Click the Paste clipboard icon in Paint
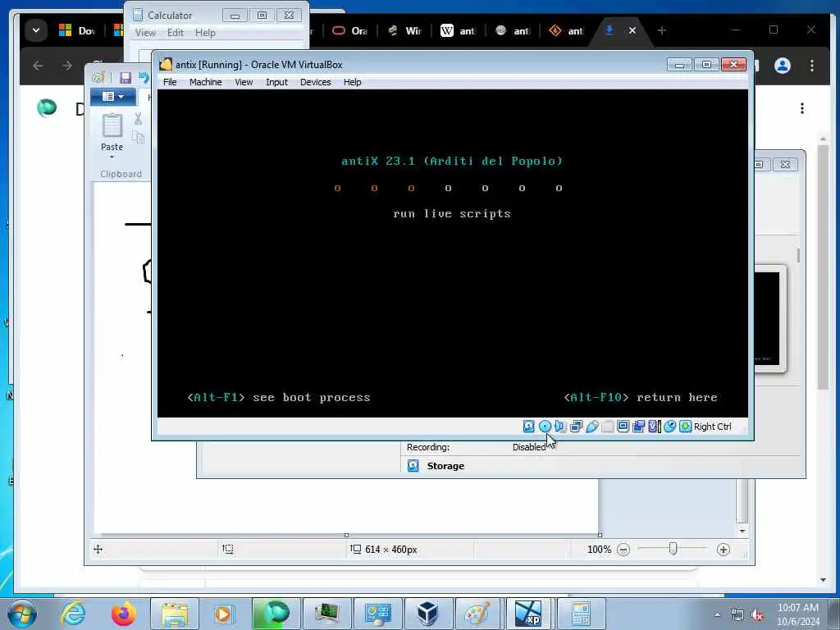The height and width of the screenshot is (630, 840). click(112, 126)
